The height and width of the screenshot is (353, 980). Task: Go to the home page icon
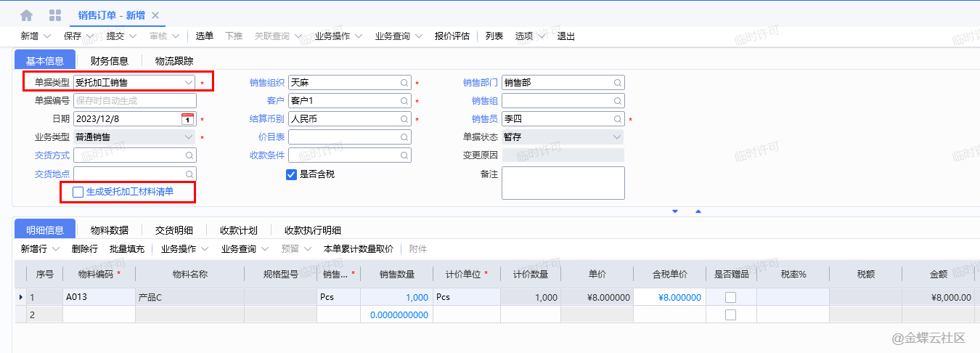(27, 15)
